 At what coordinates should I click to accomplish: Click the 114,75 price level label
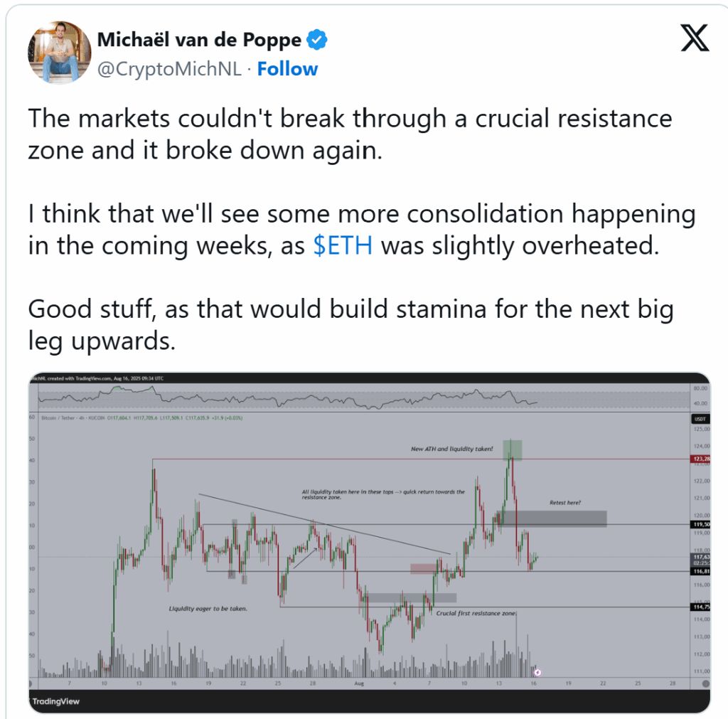coord(700,607)
